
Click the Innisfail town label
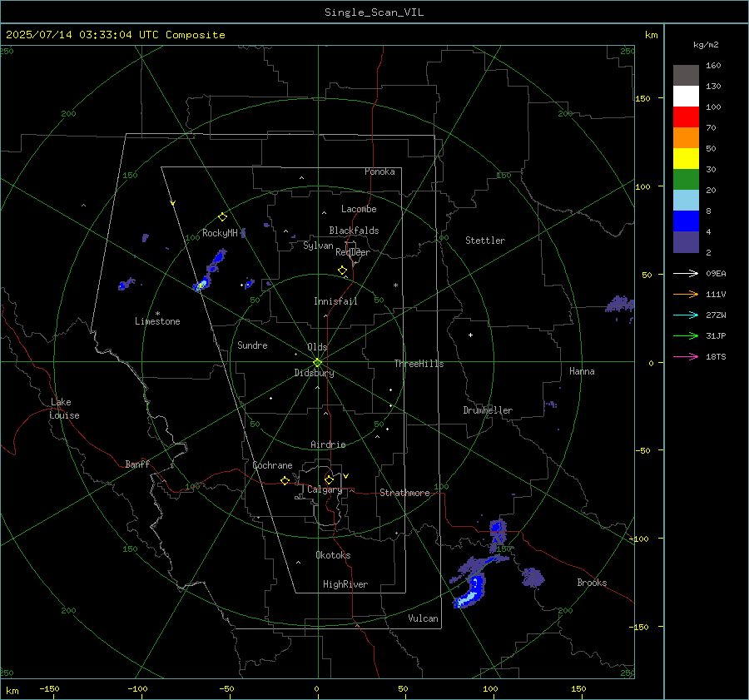335,301
